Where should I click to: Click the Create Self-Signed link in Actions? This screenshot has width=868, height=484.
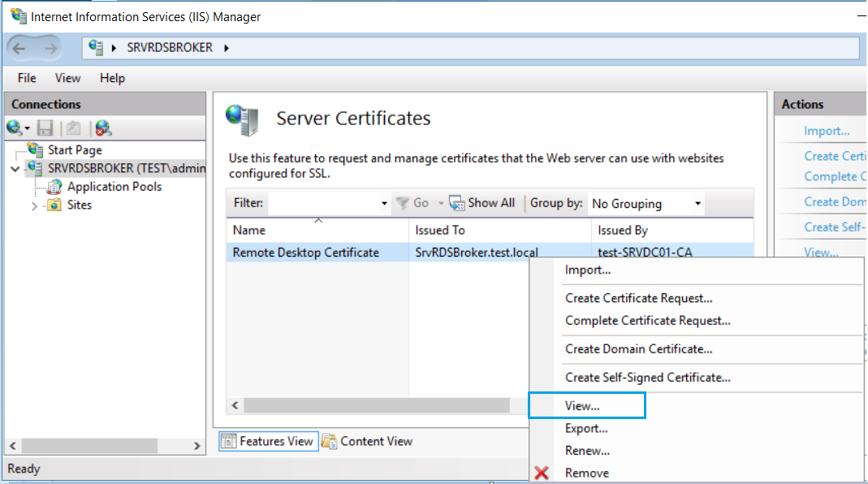(835, 227)
